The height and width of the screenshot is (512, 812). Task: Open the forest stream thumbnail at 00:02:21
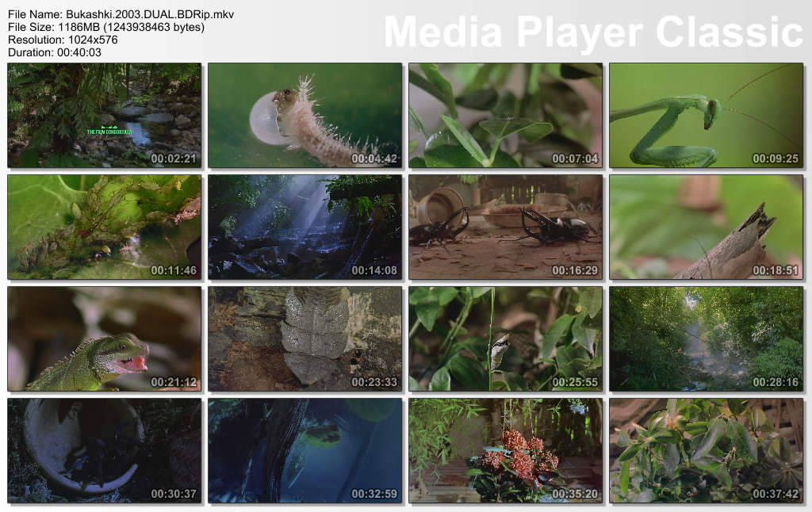click(104, 116)
